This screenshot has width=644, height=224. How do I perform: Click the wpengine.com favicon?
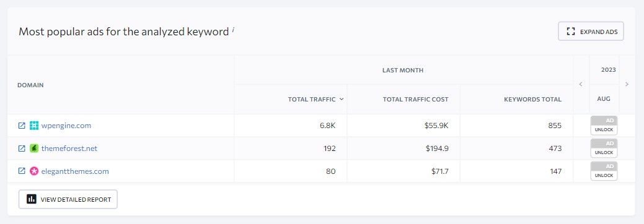point(34,126)
